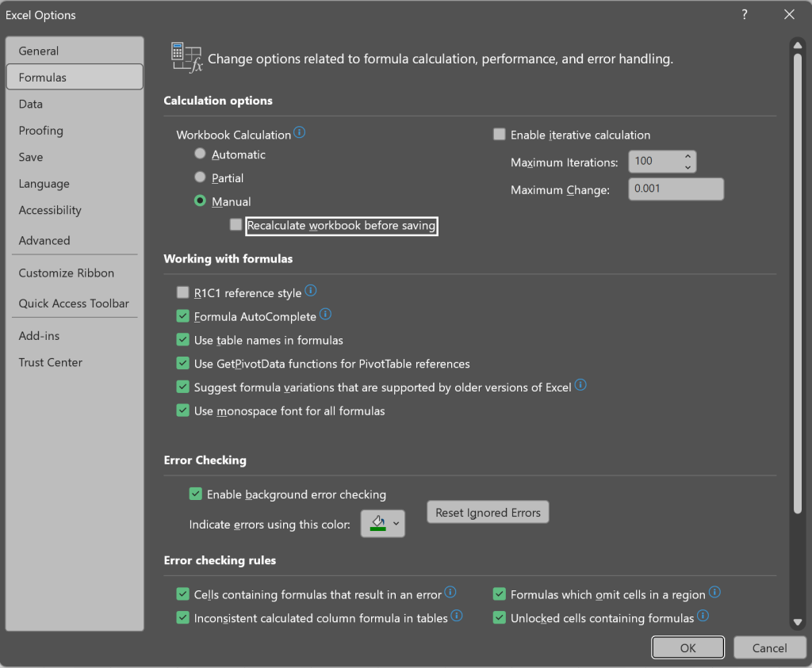Click info icon for formulas omitting cells
The width and height of the screenshot is (812, 668).
point(714,592)
